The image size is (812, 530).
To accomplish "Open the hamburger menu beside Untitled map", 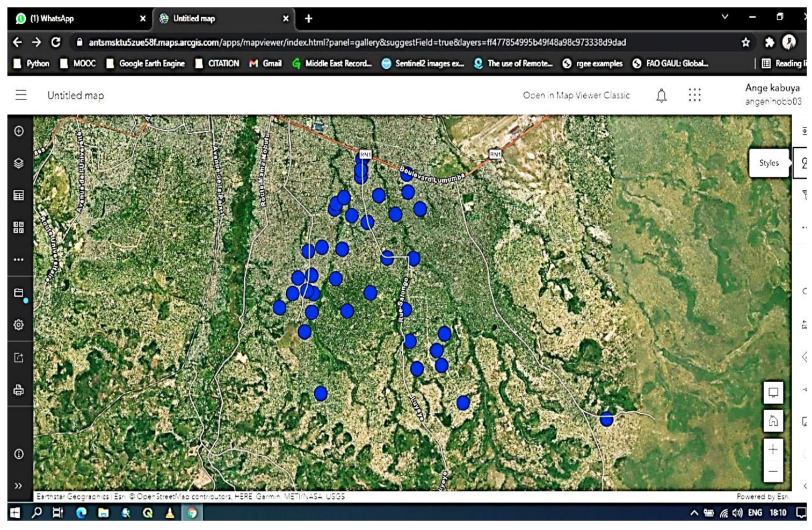I will pos(21,95).
